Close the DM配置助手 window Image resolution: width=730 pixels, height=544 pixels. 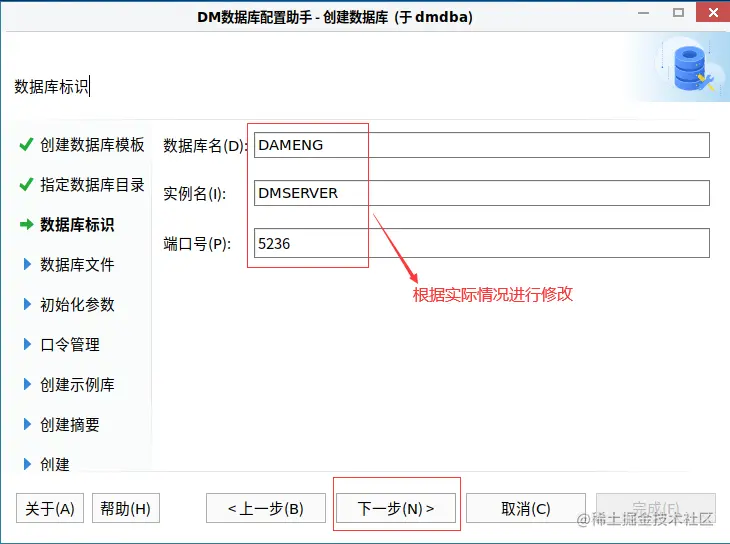point(713,12)
